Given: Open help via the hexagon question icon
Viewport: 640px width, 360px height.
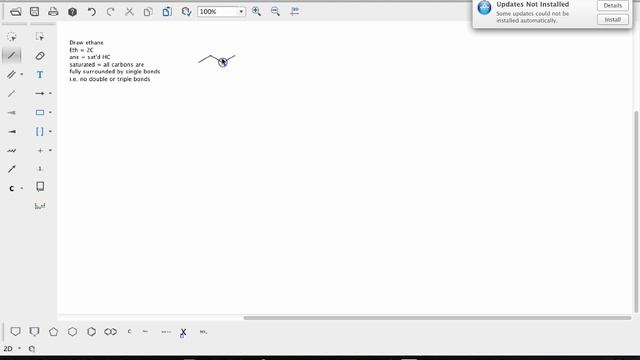Looking at the screenshot, I should point(72,11).
